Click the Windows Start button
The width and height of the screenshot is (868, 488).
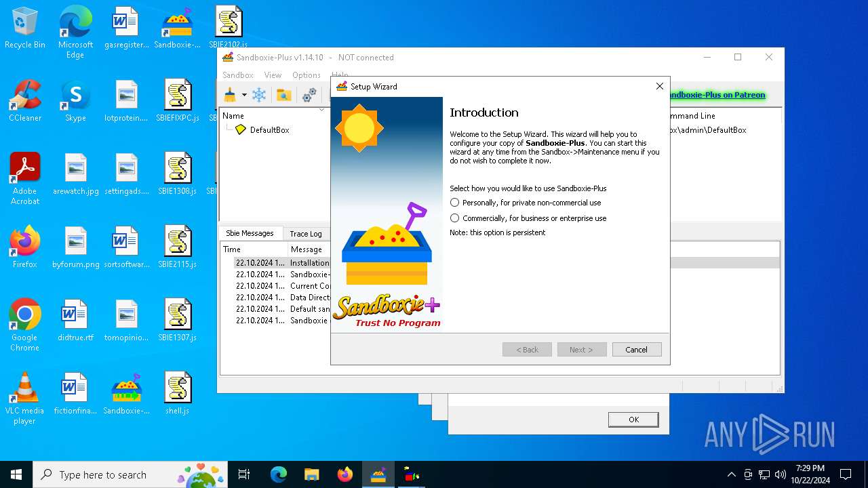pos(16,474)
